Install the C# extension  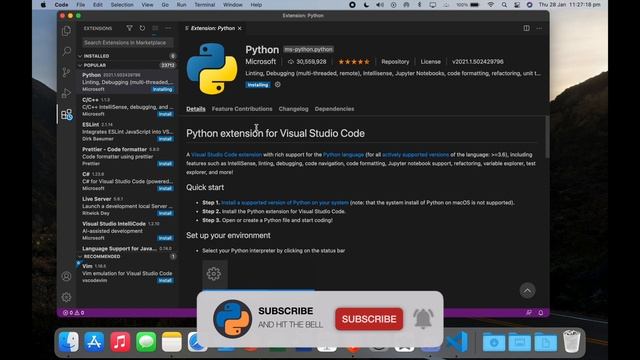[x=165, y=189]
